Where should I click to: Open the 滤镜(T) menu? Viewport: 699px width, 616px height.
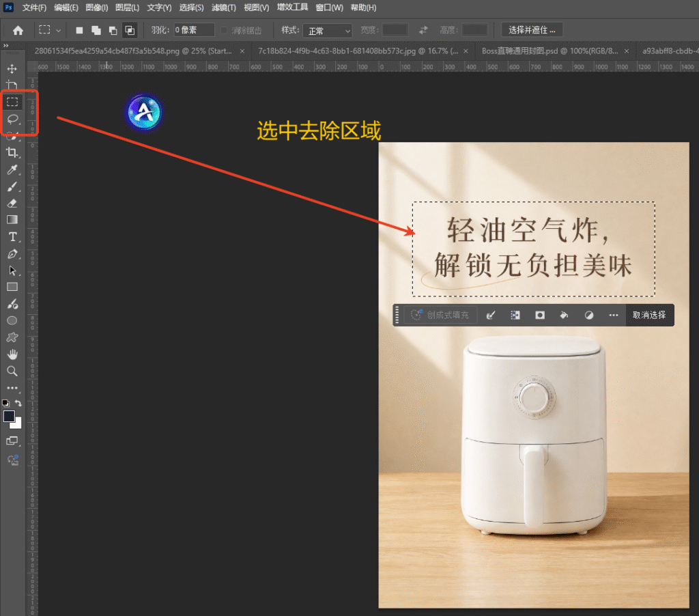point(224,8)
